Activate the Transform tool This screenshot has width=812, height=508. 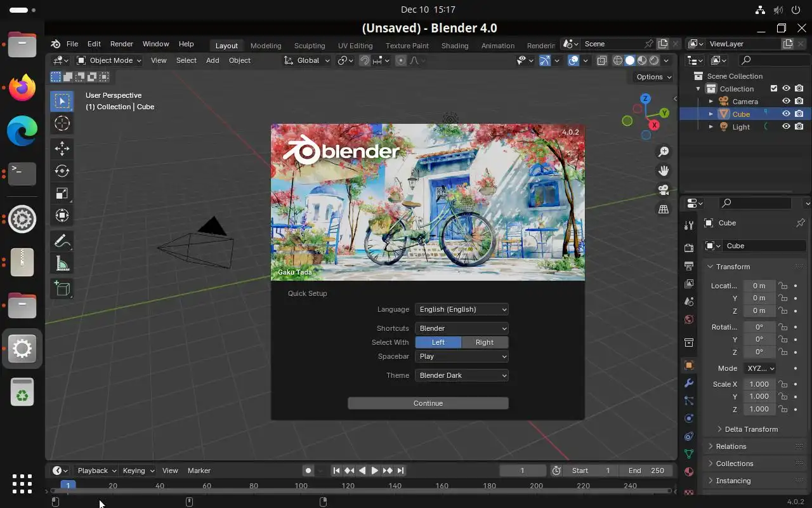tap(62, 215)
